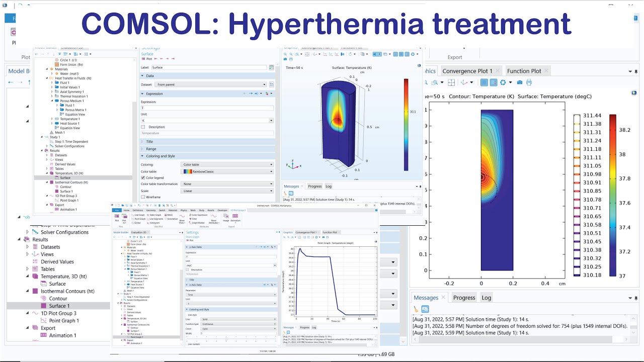Open Log tab in large window
644x362 pixels.
[x=486, y=298]
